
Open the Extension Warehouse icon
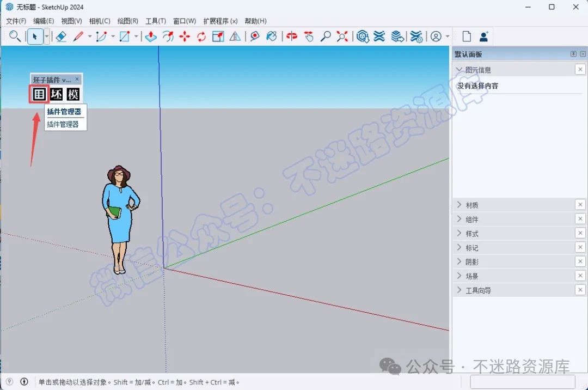[x=379, y=36]
